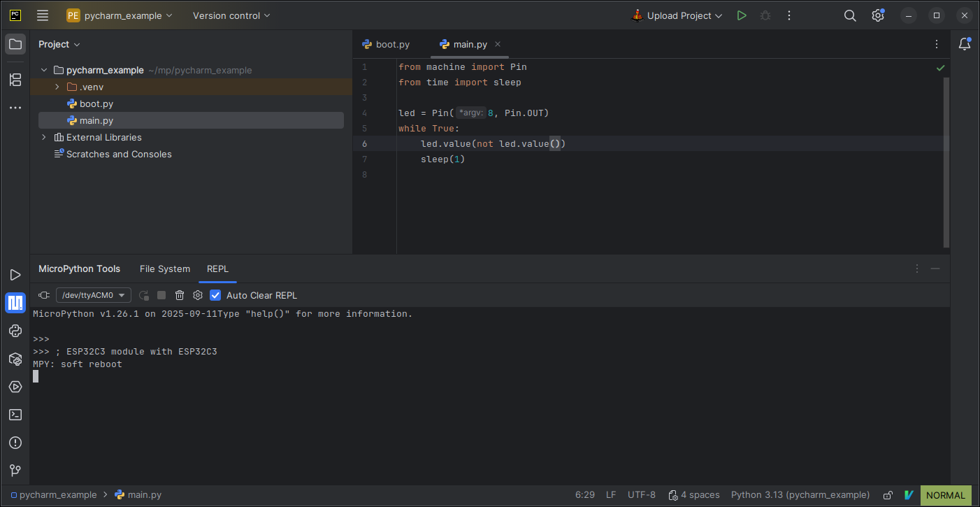
Task: Open the Version Control sidebar icon
Action: pyautogui.click(x=15, y=470)
